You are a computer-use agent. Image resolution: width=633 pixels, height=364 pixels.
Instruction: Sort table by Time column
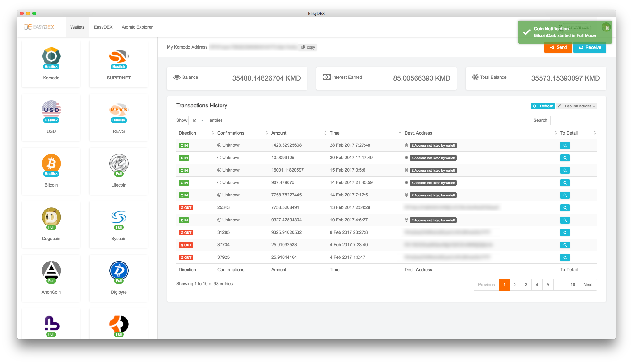pyautogui.click(x=365, y=133)
